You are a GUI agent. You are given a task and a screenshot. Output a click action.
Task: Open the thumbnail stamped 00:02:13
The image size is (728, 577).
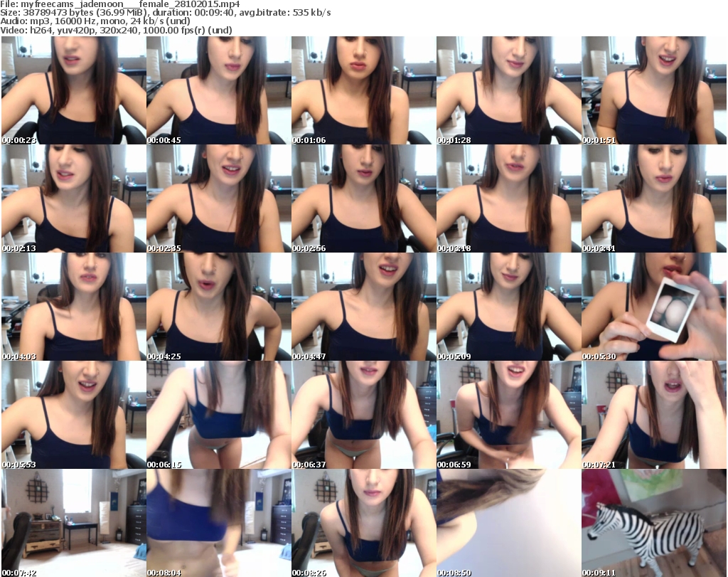coord(74,198)
